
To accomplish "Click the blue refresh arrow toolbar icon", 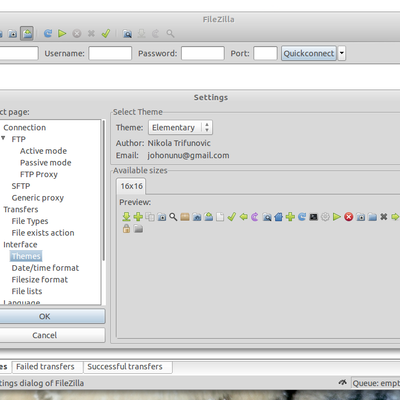I will [48, 33].
